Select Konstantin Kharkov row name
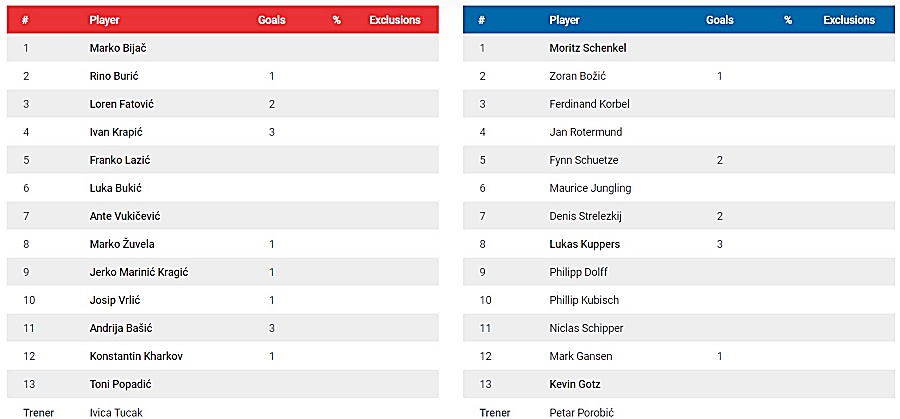 tap(136, 356)
